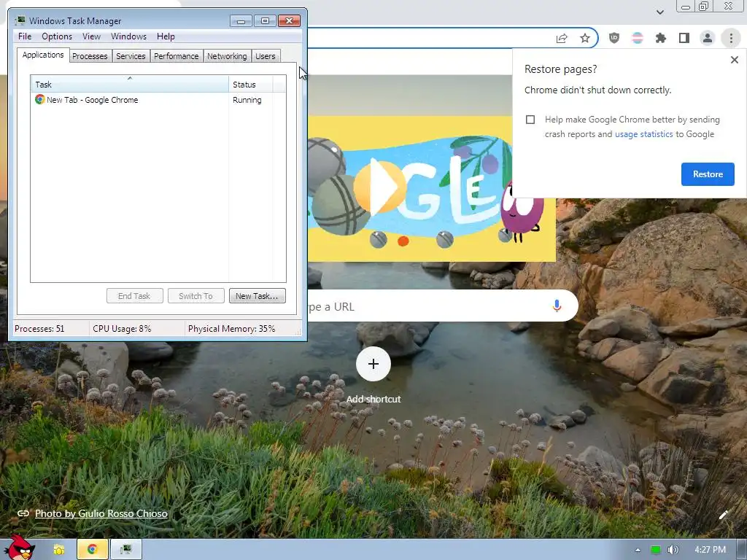This screenshot has width=747, height=560.
Task: Open the Photo by Giulio Rosso Chioso link
Action: [101, 513]
